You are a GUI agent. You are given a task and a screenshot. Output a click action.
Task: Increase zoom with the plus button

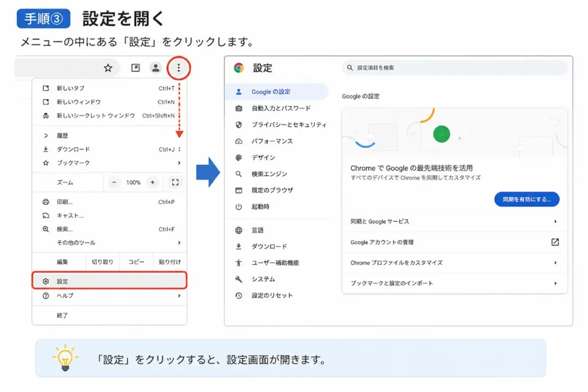pyautogui.click(x=152, y=183)
